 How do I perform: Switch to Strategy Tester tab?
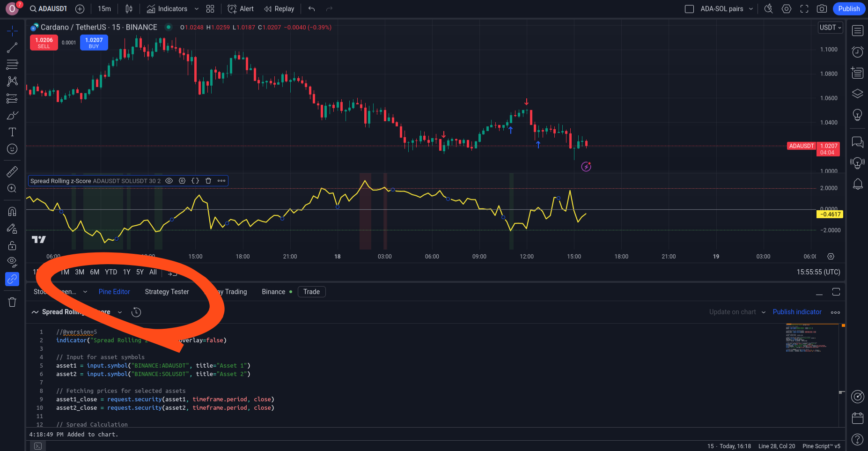pyautogui.click(x=167, y=292)
